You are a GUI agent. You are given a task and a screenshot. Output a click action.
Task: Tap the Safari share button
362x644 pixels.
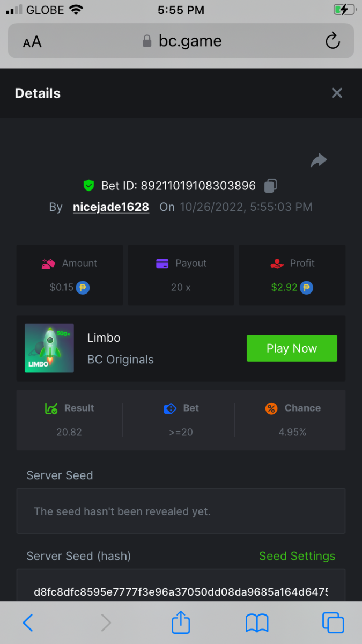(x=181, y=623)
